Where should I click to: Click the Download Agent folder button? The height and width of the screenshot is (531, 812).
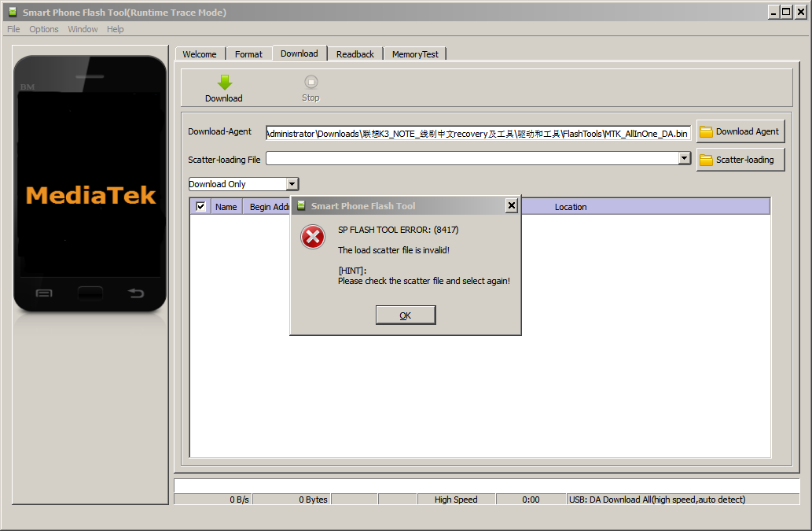tap(740, 131)
